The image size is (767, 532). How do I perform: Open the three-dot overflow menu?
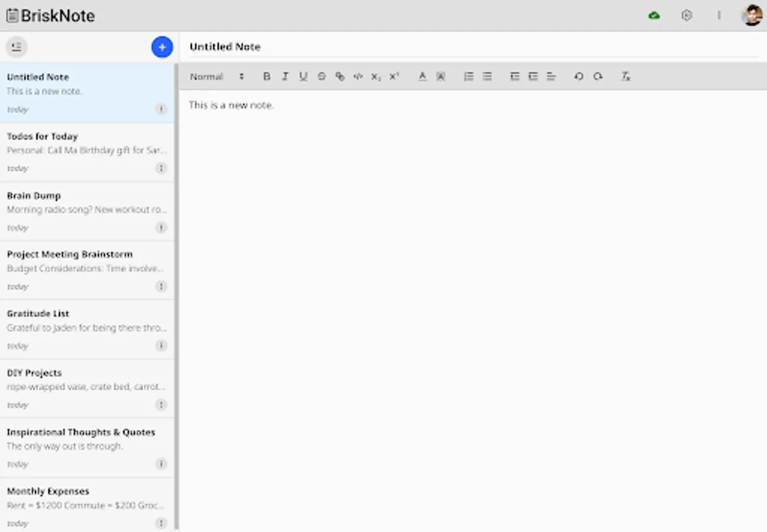[719, 15]
